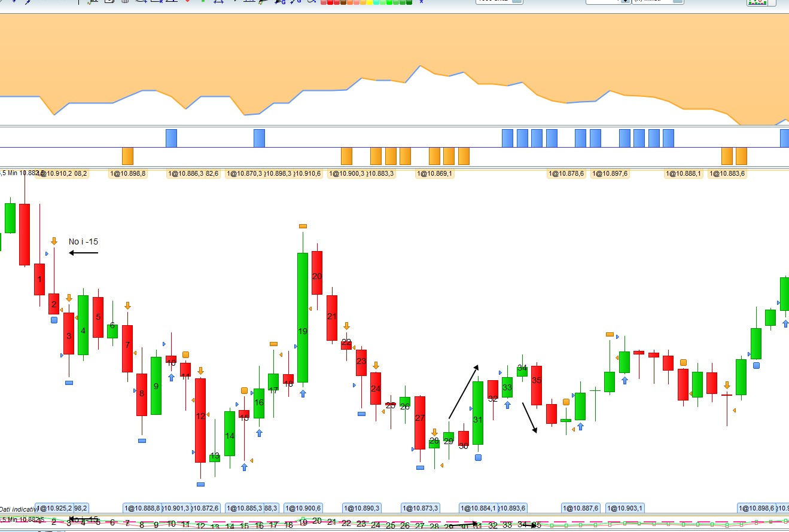
Task: Click the bottom trade label 1@10.890,3
Action: point(361,508)
